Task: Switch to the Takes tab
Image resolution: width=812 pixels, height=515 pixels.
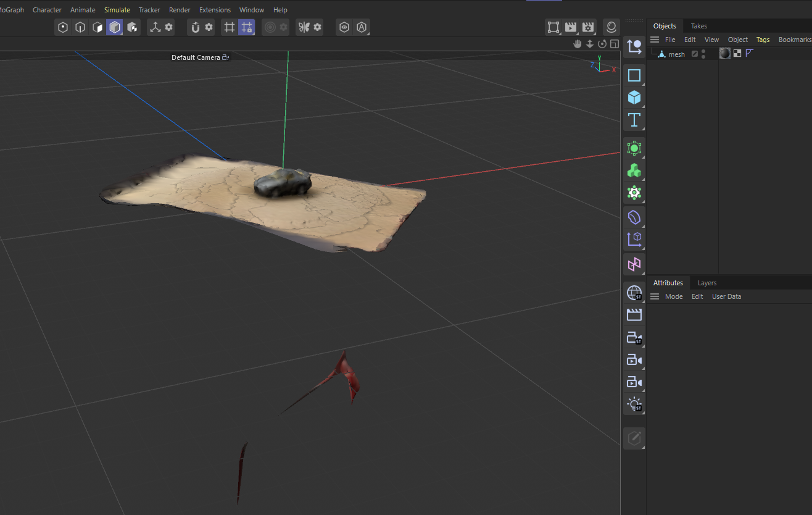Action: [x=698, y=25]
